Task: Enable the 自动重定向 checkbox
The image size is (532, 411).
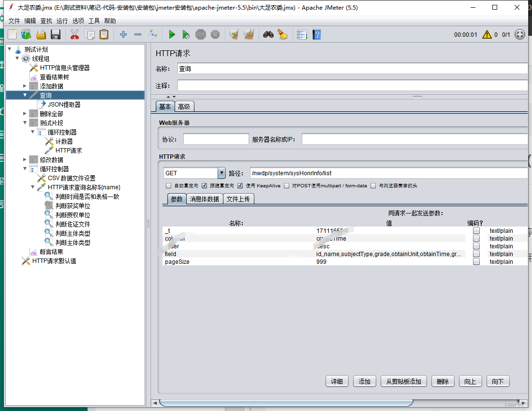Action: pyautogui.click(x=169, y=185)
